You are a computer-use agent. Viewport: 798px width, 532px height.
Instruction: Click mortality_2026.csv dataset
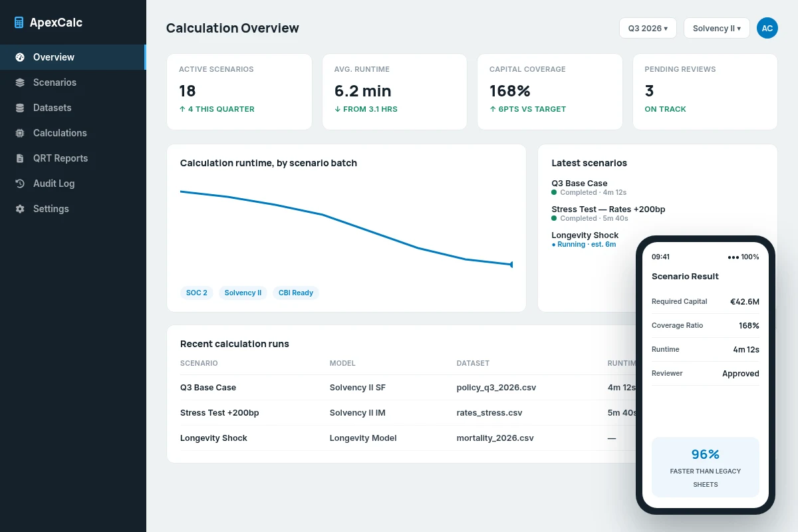click(x=495, y=438)
